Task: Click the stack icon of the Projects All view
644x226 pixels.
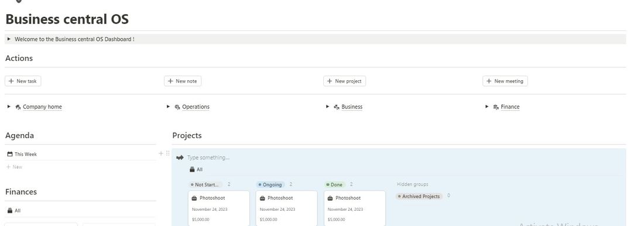Action: click(192, 169)
